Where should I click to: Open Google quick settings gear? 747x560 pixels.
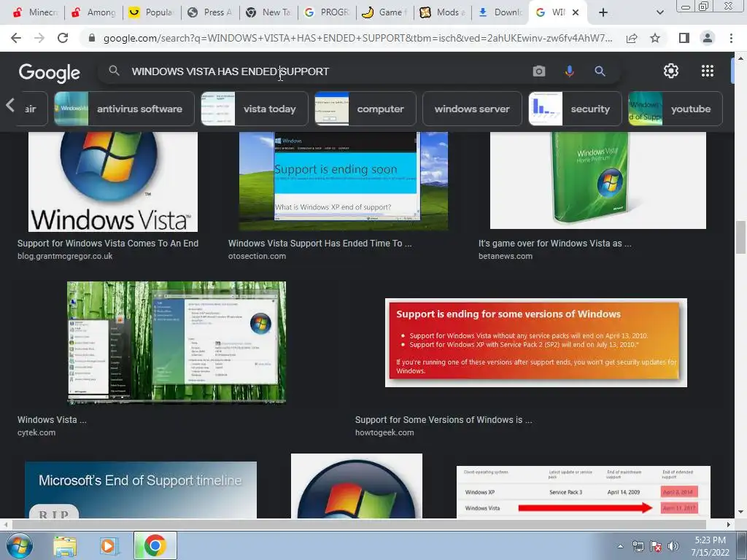tap(671, 71)
